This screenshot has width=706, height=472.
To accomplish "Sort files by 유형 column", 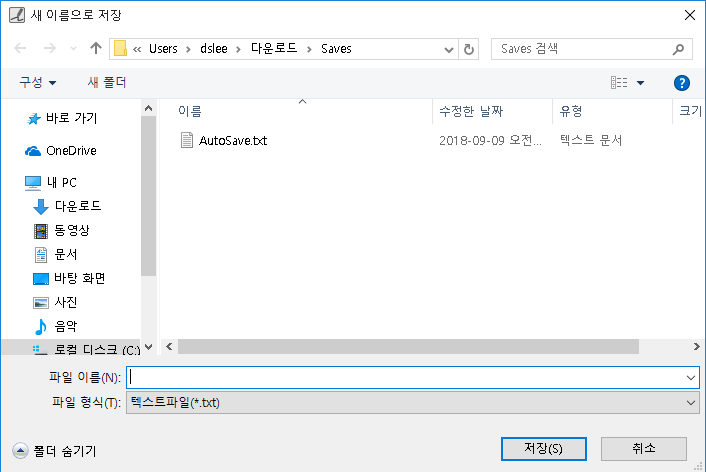I will [570, 111].
